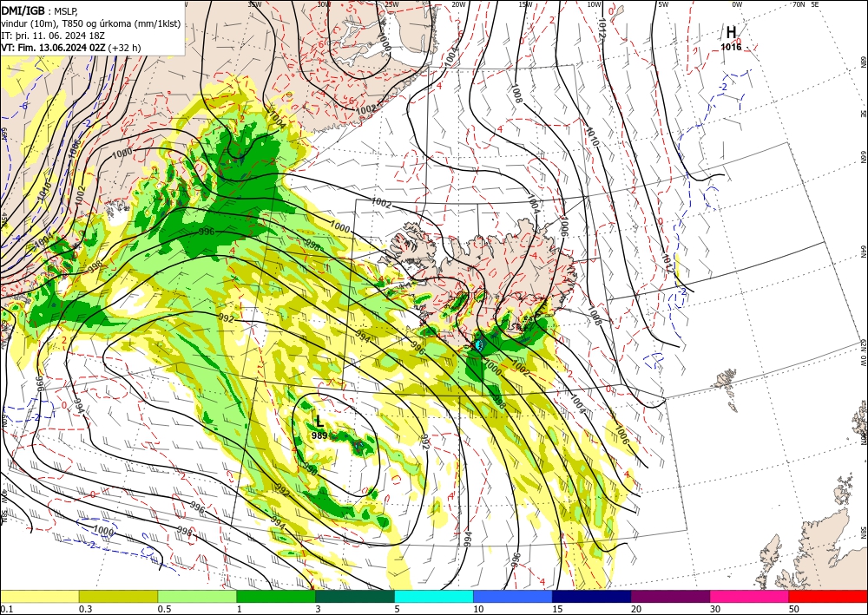The width and height of the screenshot is (868, 615).
Task: Click the '10W' longitude label
Action: point(594,4)
